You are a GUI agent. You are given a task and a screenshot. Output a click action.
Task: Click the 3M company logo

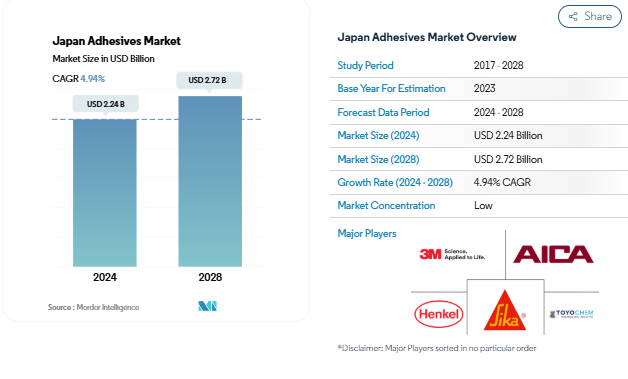pos(452,254)
